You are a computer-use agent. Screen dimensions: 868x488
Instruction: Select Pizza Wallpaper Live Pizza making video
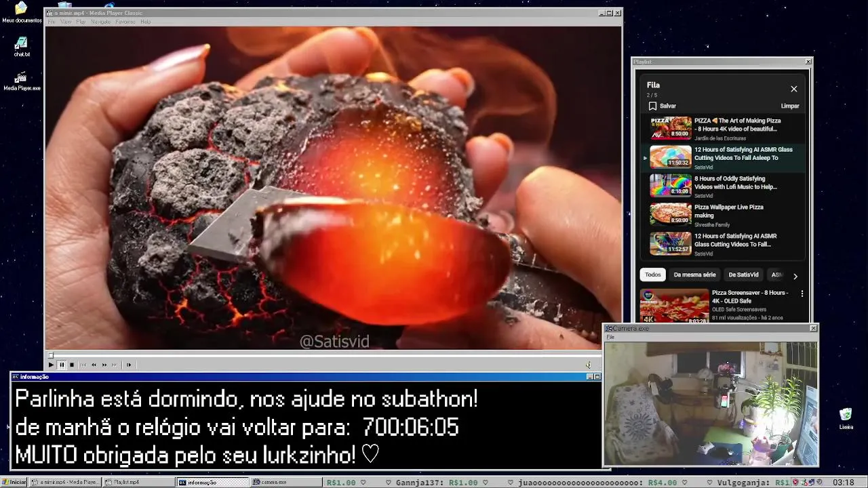coord(723,215)
